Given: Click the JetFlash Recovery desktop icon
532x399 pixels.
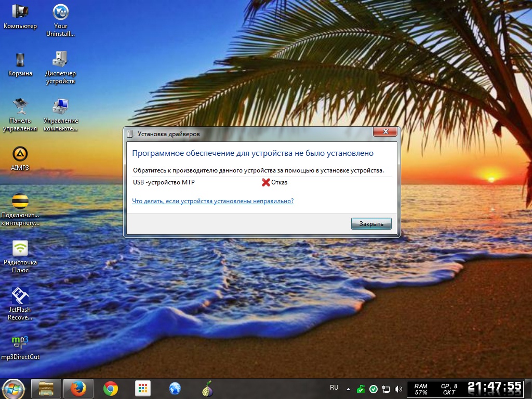Looking at the screenshot, I should [x=20, y=296].
